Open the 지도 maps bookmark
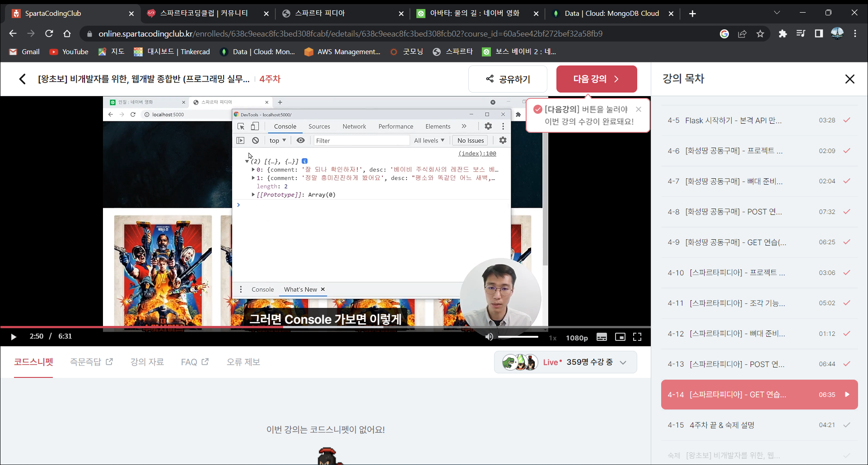 click(111, 51)
